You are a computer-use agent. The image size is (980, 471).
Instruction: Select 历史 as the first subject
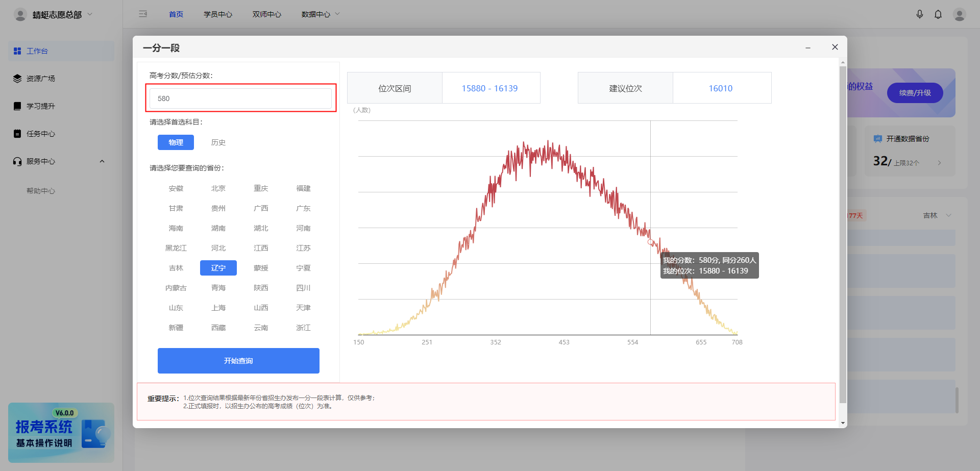[218, 142]
